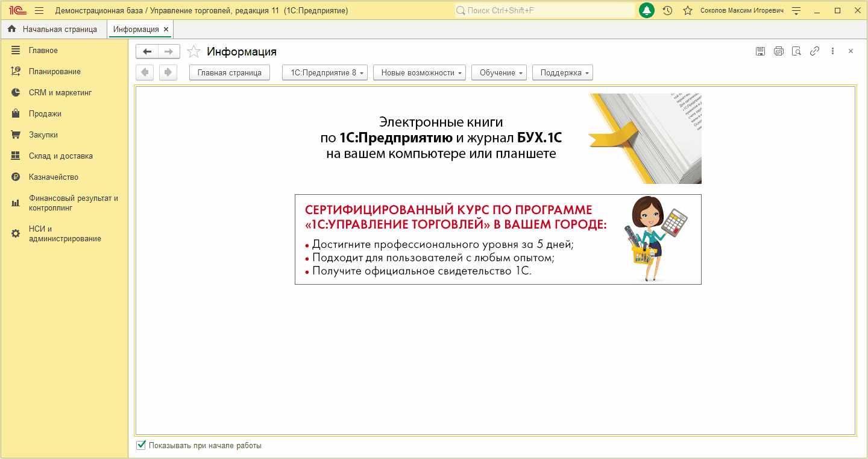Toggle Показывать при начале работы checkbox
This screenshot has width=868, height=459.
[x=141, y=445]
